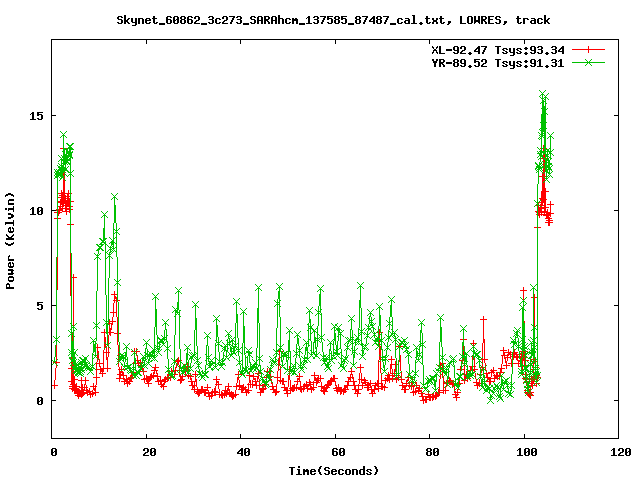Screen dimensions: 640x480
Task: Click the Power (Kelvin) axis label
Action: pos(10,241)
